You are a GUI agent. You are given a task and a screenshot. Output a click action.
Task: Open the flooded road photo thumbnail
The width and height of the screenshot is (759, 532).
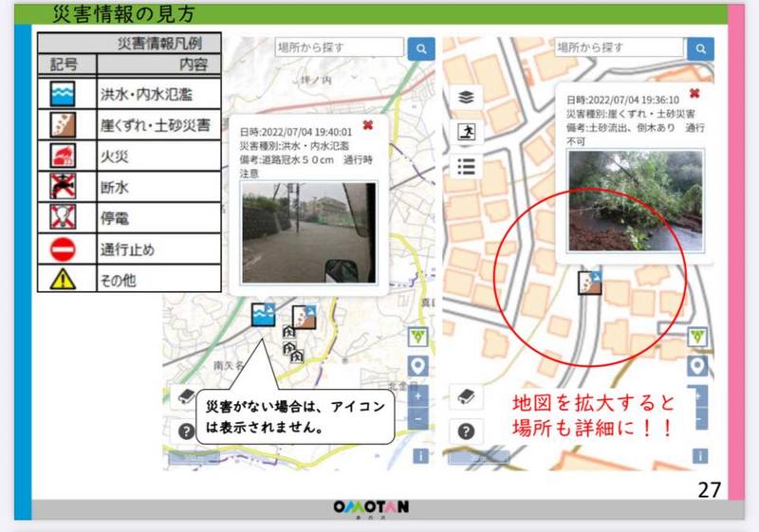[x=308, y=232]
